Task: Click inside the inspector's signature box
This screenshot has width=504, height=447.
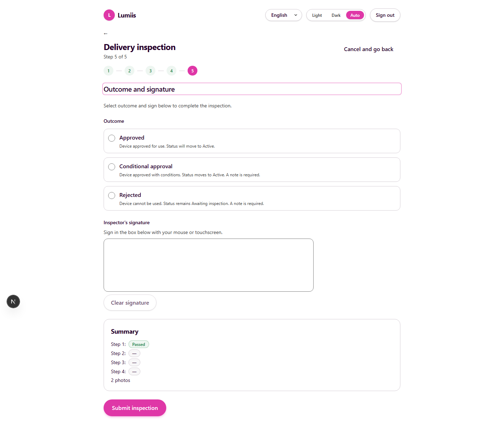Action: click(209, 265)
